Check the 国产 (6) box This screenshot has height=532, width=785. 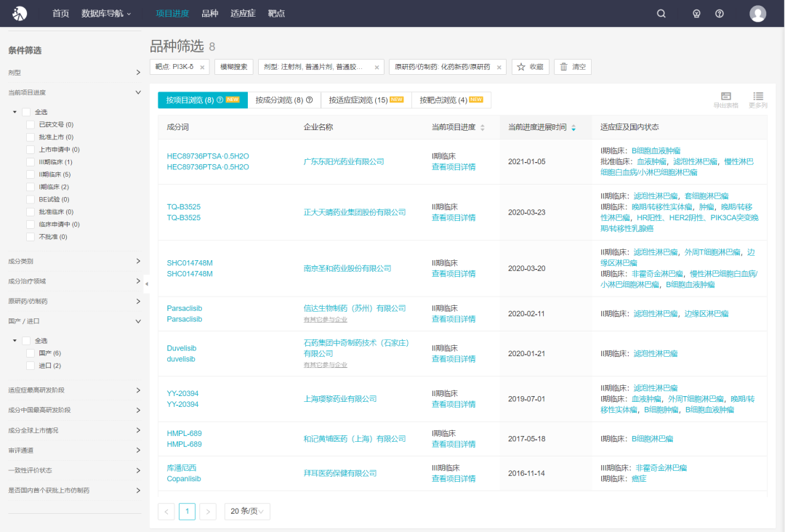coord(31,353)
